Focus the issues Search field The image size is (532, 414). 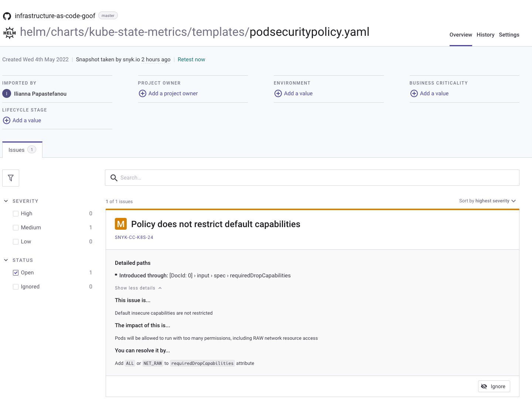(x=312, y=178)
